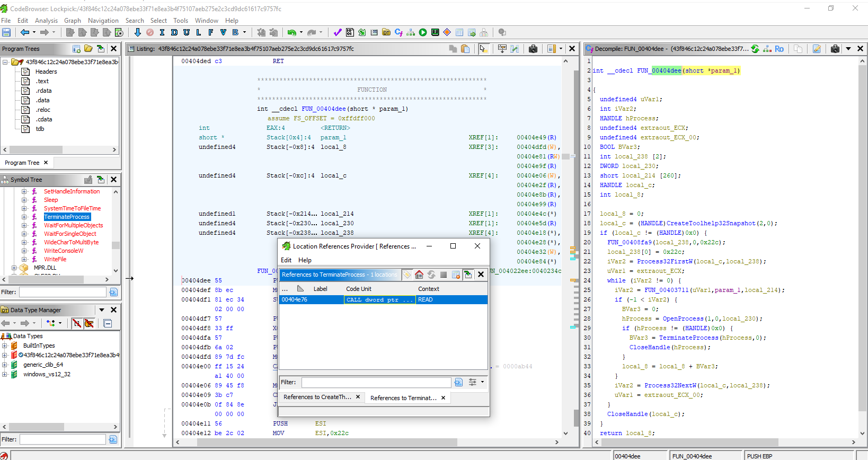868x460 pixels.
Task: Toggle the mouse hover mode in Listing
Action: click(483, 49)
